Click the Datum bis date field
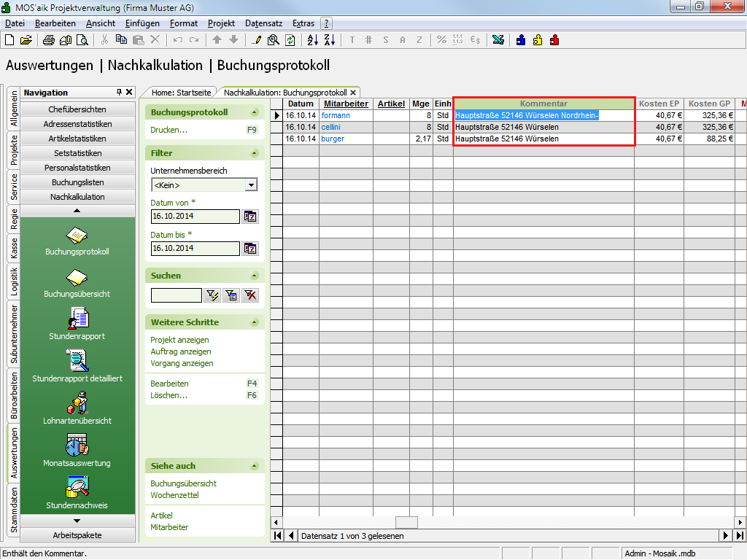The width and height of the screenshot is (747, 560). [195, 249]
